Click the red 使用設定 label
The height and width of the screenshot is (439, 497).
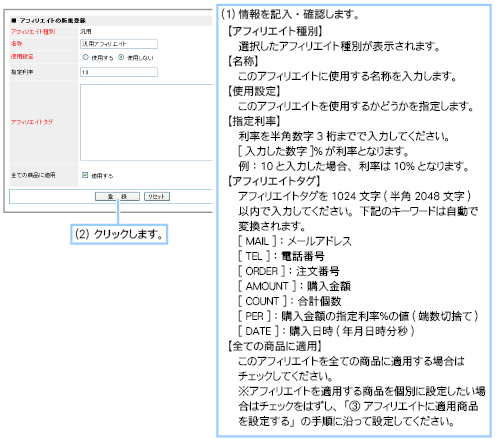[x=22, y=56]
